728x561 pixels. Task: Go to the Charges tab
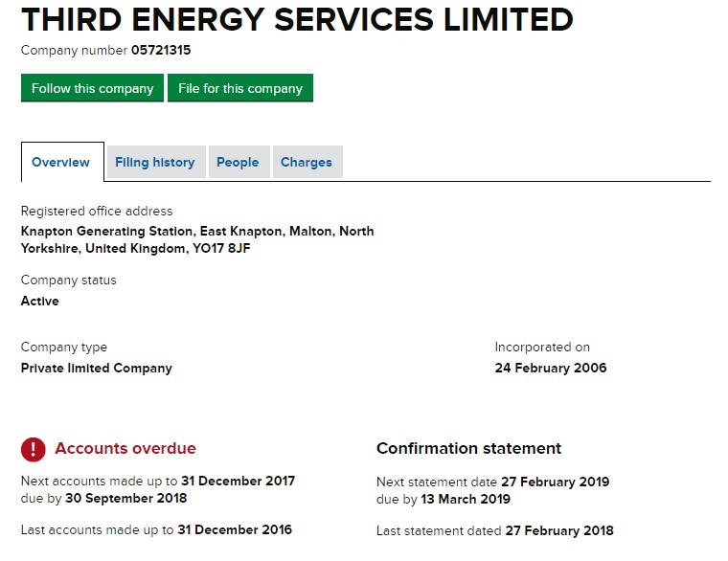click(x=307, y=163)
